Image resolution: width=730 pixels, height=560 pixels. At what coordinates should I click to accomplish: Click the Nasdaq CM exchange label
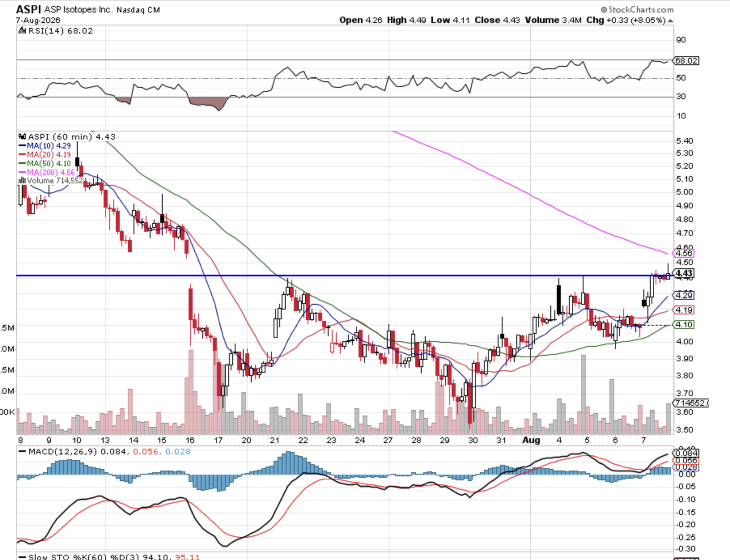coord(138,10)
